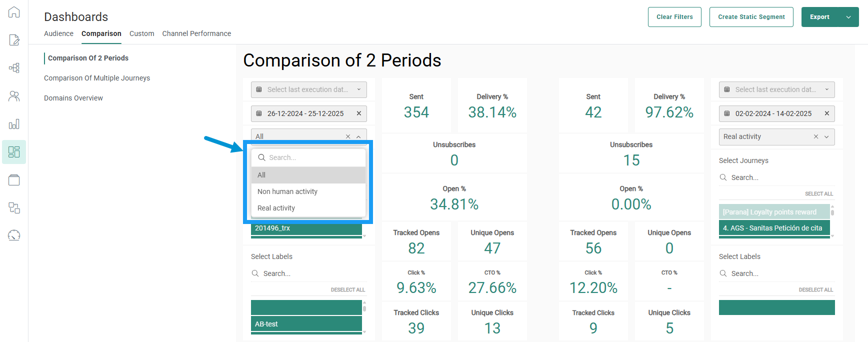Clear the 26-12-2024 - 25-12-2025 date range
This screenshot has height=342, width=868.
coord(358,113)
